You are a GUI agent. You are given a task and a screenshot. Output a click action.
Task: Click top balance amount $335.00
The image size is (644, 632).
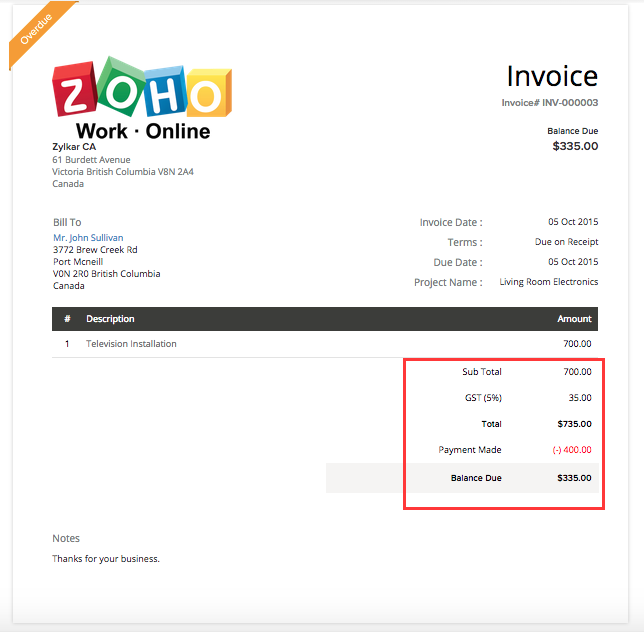(x=575, y=146)
